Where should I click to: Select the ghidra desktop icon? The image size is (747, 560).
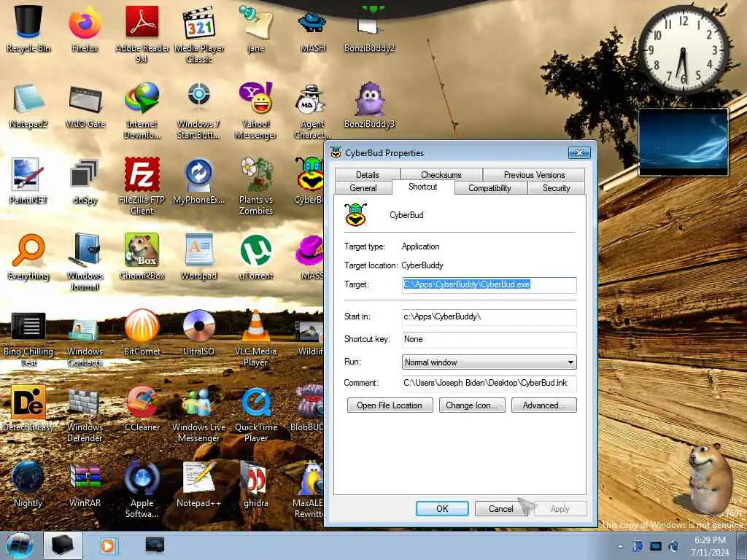tap(256, 484)
